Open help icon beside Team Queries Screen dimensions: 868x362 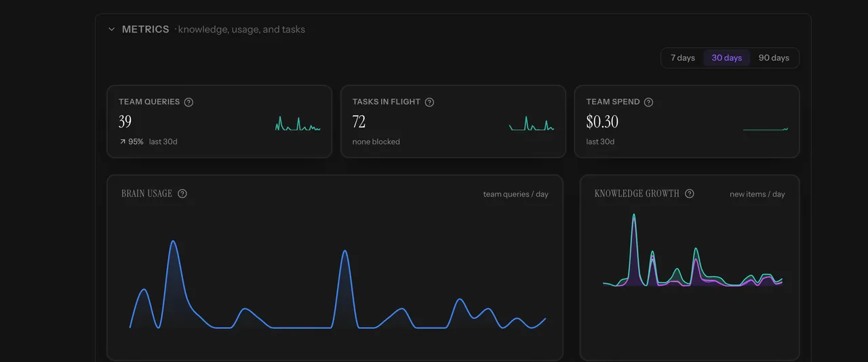pyautogui.click(x=189, y=102)
